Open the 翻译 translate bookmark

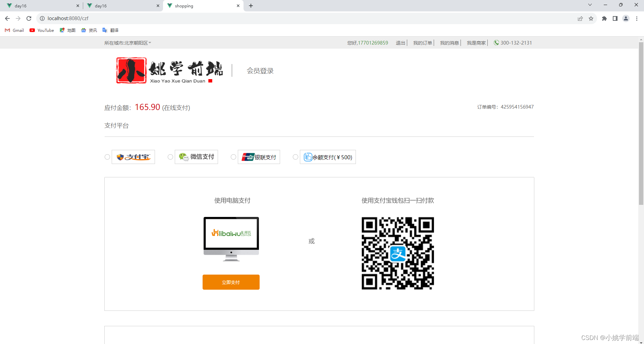110,30
